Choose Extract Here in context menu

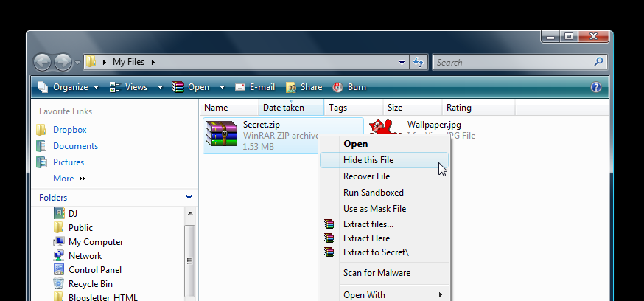point(384,238)
